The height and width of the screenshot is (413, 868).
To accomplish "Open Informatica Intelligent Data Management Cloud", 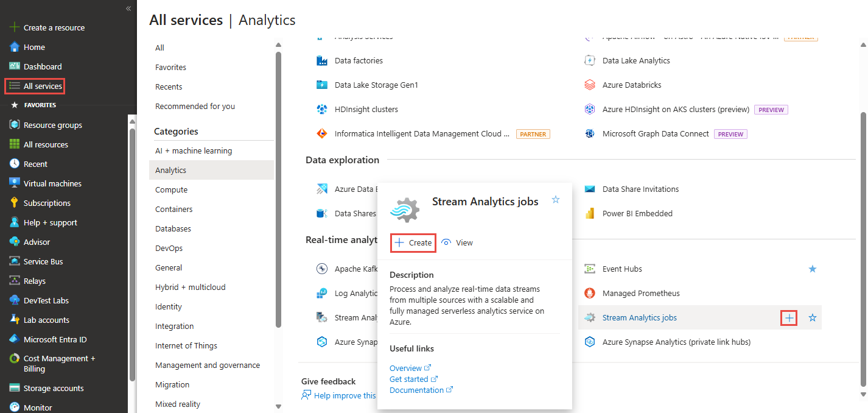I will pyautogui.click(x=422, y=133).
